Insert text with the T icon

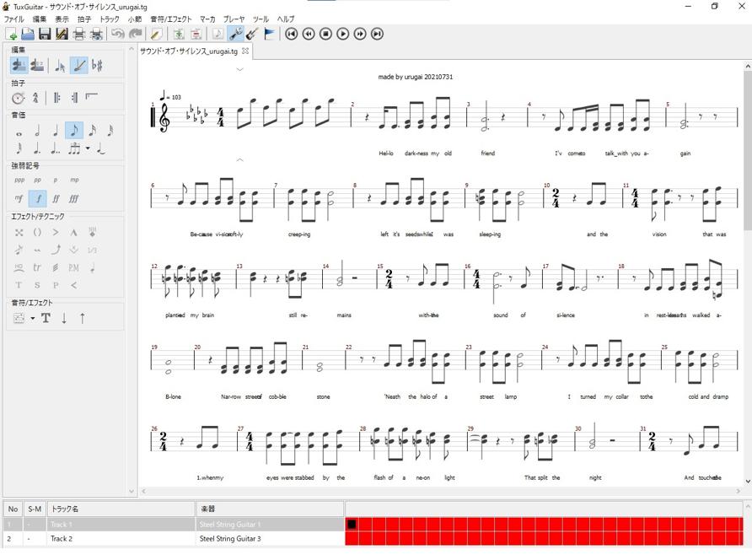[46, 318]
